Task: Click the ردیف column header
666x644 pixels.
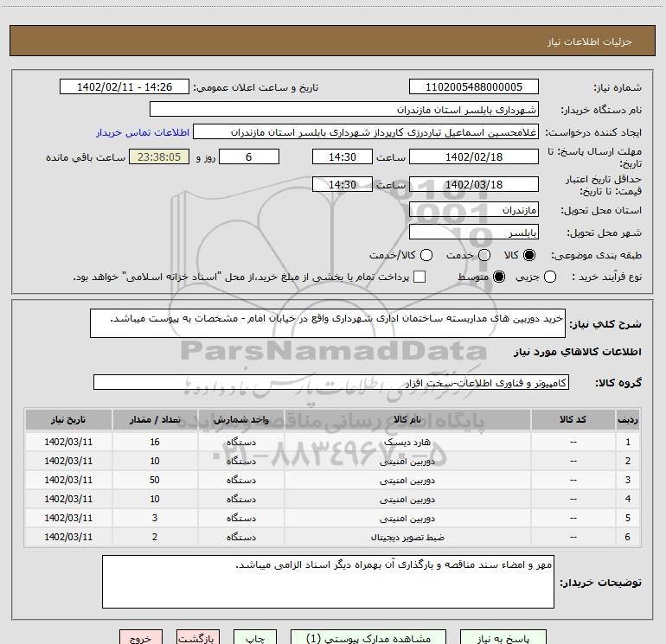Action: tap(627, 420)
